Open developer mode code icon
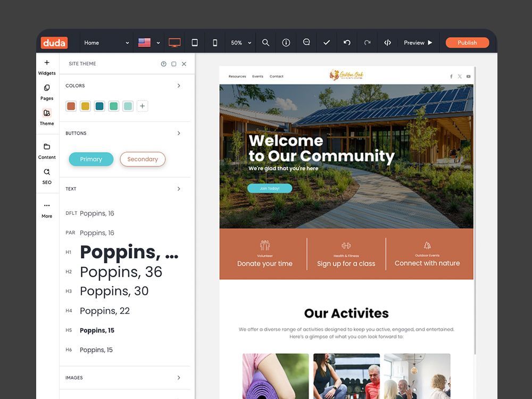This screenshot has width=532, height=399. click(x=387, y=43)
